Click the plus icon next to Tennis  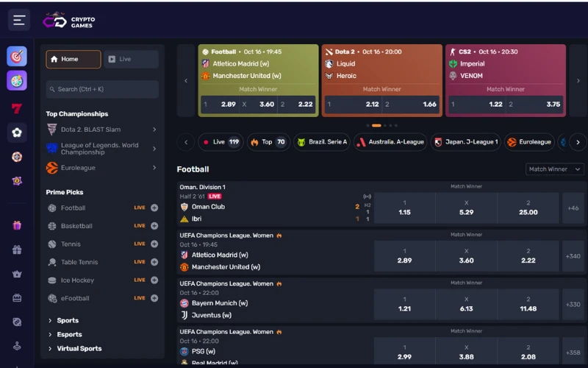pyautogui.click(x=154, y=244)
